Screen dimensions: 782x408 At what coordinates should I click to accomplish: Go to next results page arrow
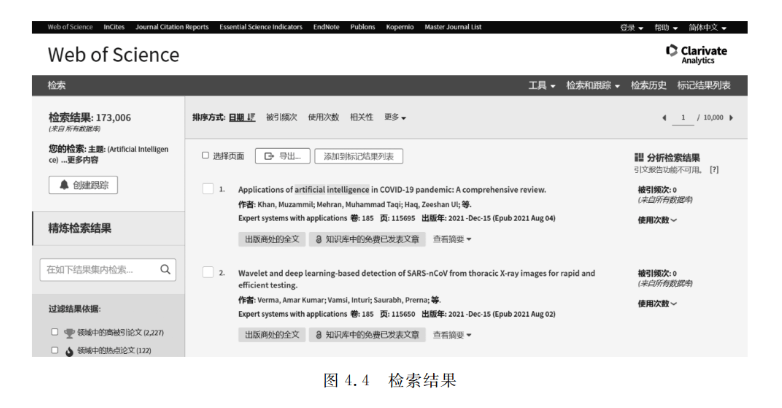731,118
